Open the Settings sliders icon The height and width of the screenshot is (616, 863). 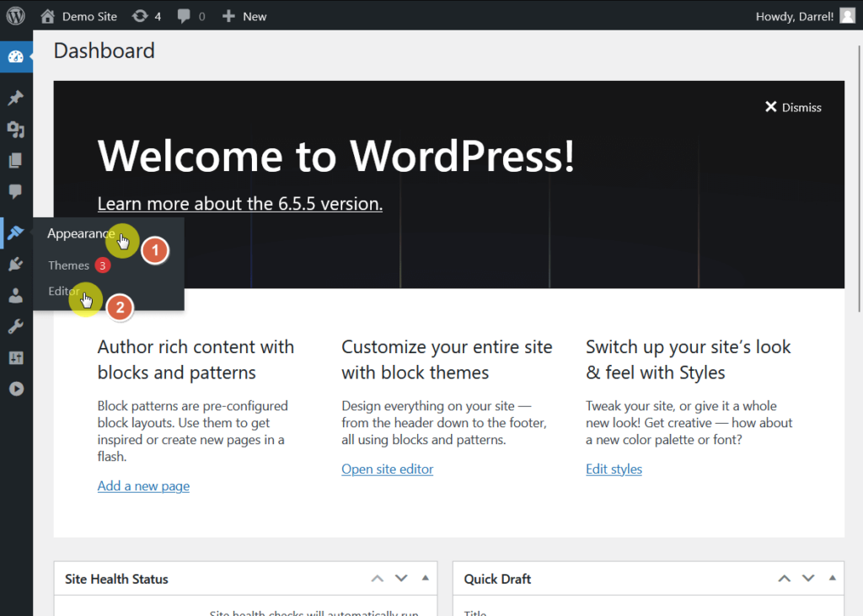click(x=16, y=358)
